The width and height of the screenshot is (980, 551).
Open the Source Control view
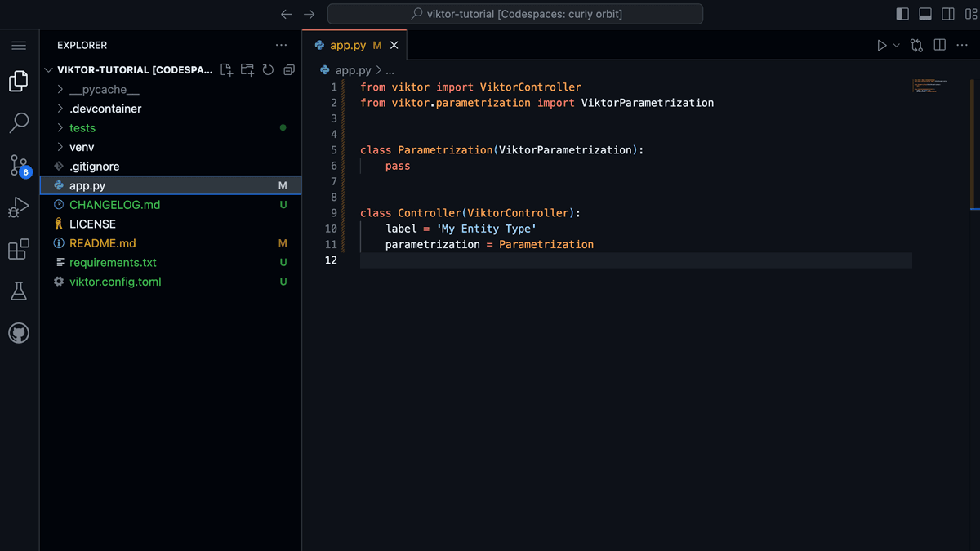pyautogui.click(x=19, y=165)
